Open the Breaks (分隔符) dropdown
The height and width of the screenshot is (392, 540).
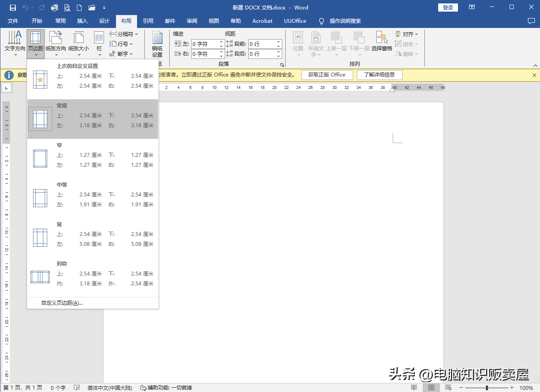(x=124, y=34)
